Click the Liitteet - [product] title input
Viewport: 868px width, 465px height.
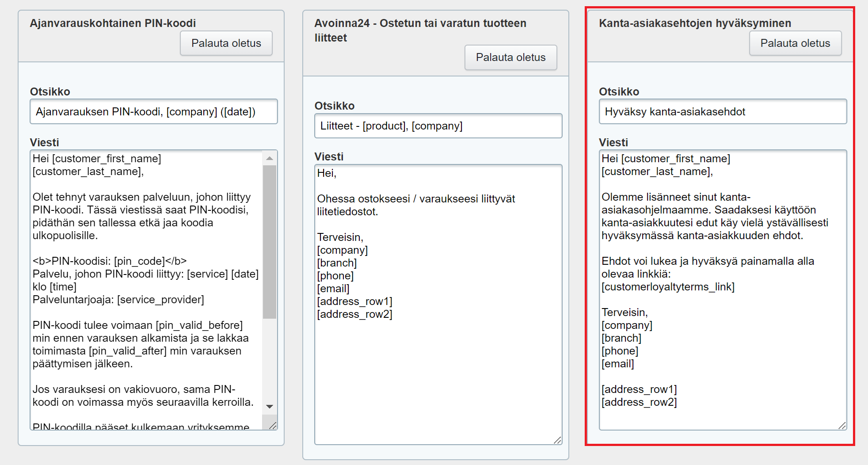tap(438, 126)
